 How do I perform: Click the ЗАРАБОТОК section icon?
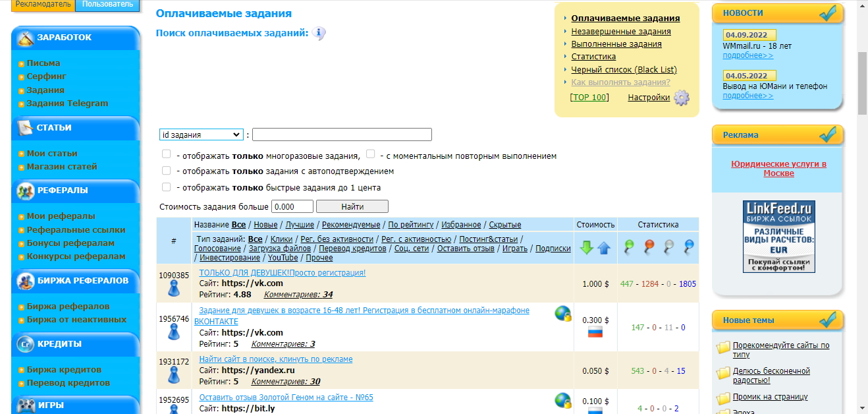(26, 38)
